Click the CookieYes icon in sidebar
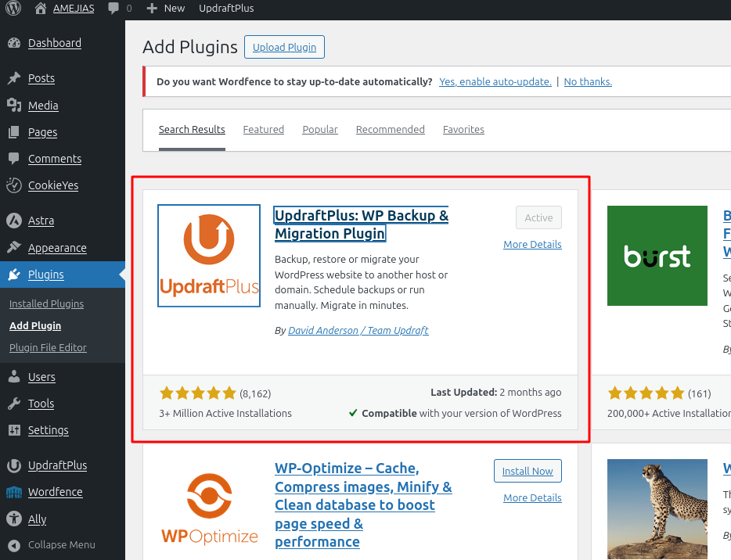Screen dimensions: 731x560 tap(14, 186)
